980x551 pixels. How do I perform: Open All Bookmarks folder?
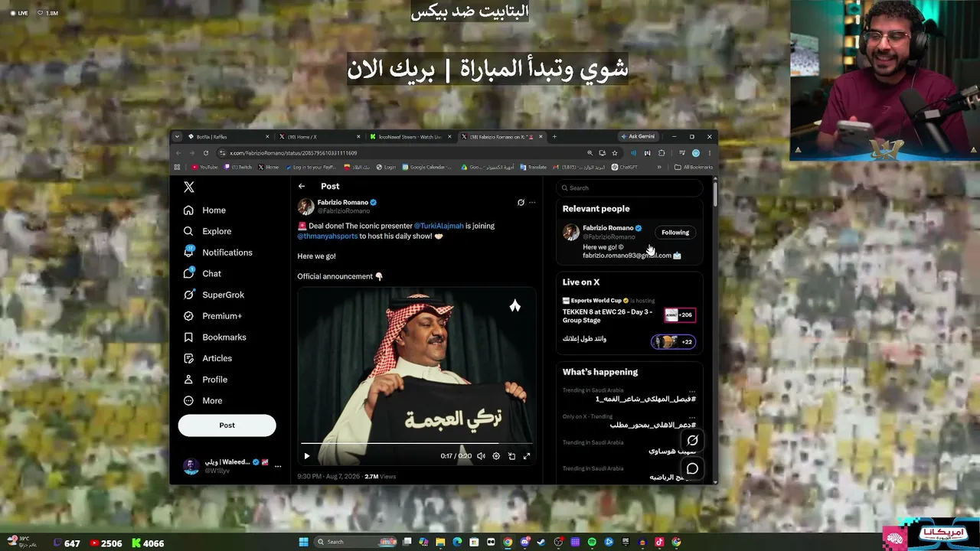[694, 167]
